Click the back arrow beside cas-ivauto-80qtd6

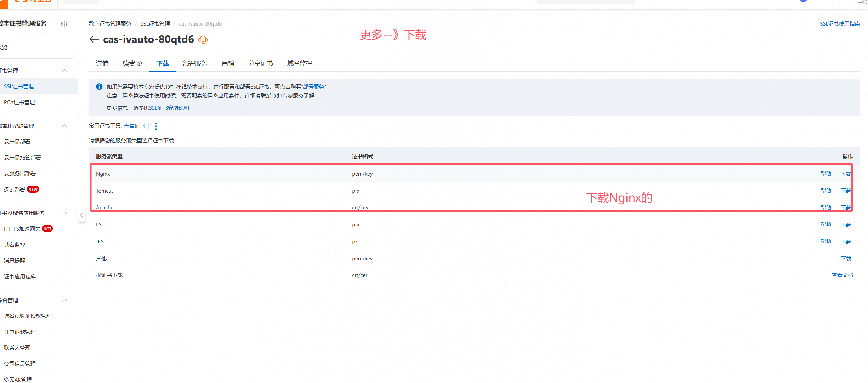point(94,39)
